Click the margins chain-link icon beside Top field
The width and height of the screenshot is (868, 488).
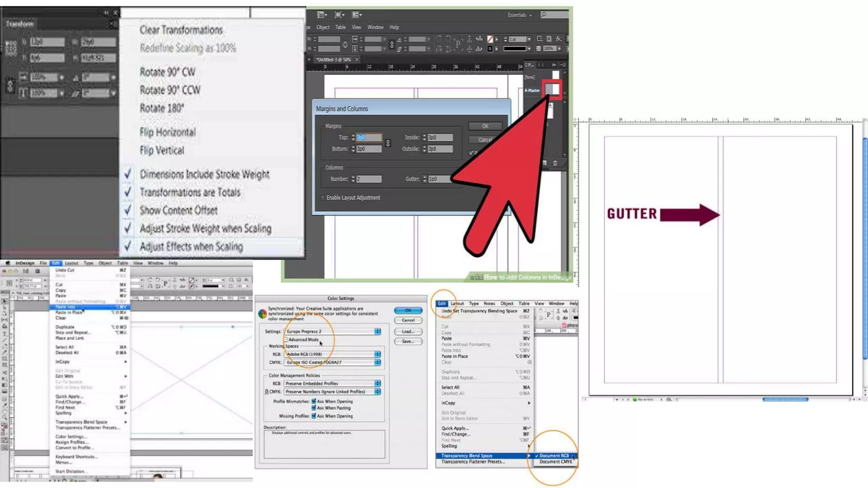(387, 143)
